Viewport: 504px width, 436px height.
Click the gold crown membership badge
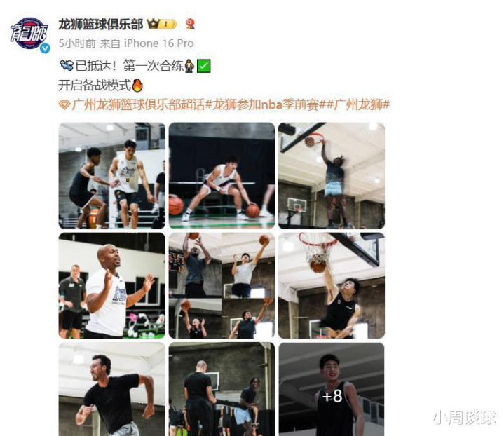tap(162, 24)
